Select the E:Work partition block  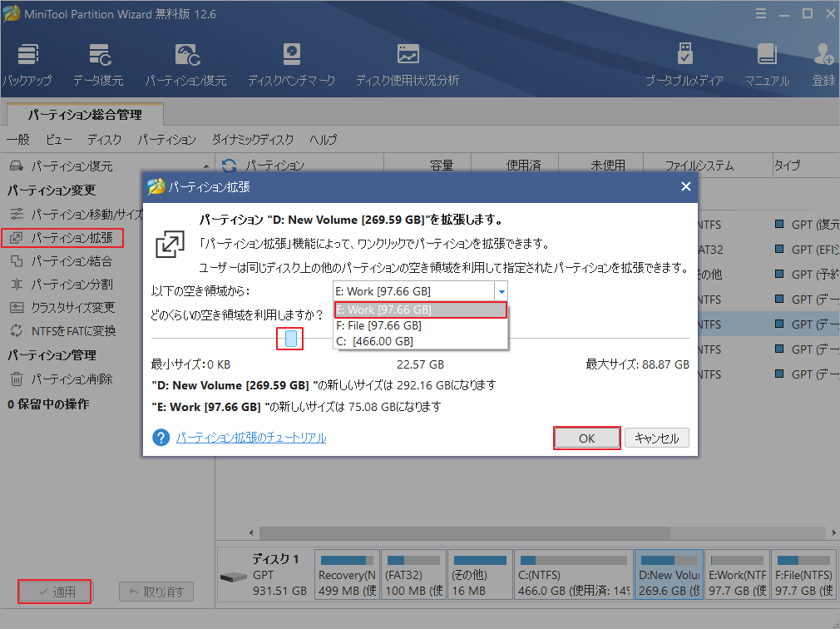(737, 574)
